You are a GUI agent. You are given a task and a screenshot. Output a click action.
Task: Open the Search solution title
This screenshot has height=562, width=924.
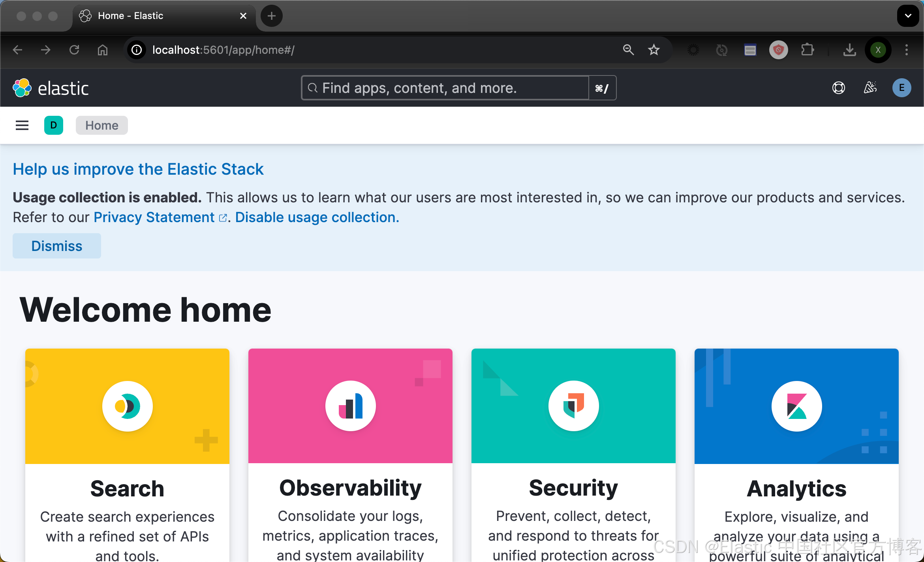coord(127,488)
